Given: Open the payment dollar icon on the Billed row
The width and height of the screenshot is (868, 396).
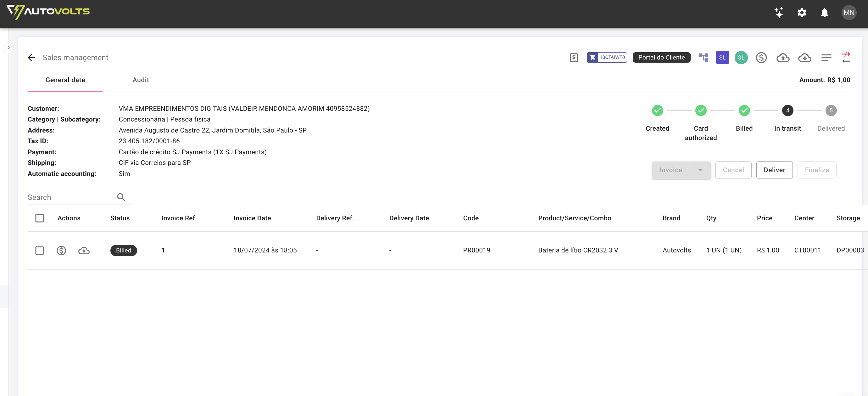Looking at the screenshot, I should click(x=61, y=250).
